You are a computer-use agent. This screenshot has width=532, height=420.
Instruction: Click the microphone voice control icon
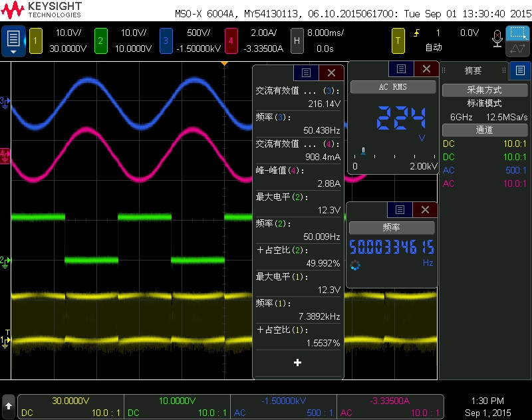click(497, 39)
